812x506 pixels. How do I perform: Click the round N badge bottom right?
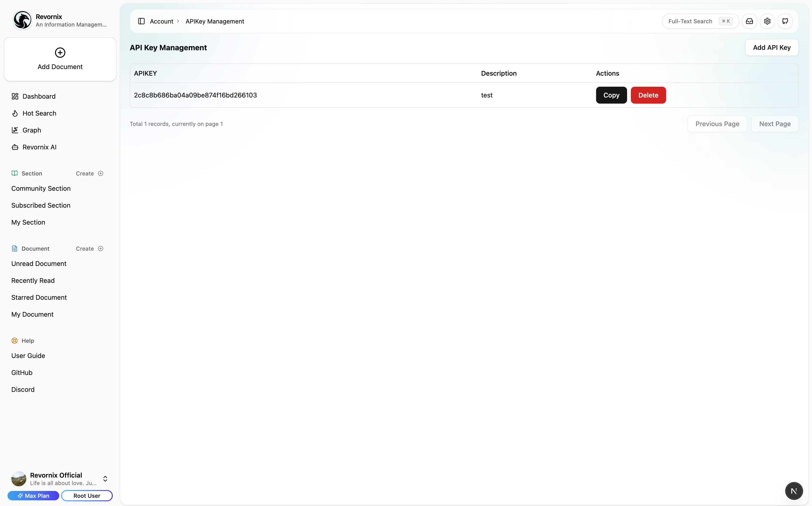click(794, 490)
